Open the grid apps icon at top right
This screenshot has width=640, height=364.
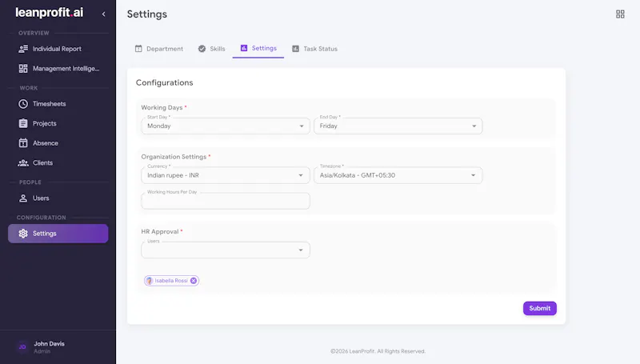pyautogui.click(x=620, y=14)
